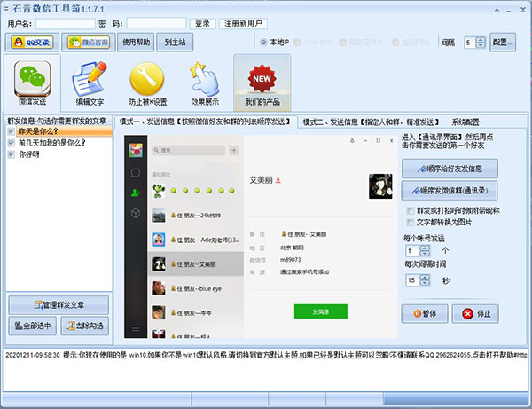This screenshot has width=532, height=409.
Task: Select contact 朋友-- Ade刘老师 in list
Action: 196,240
